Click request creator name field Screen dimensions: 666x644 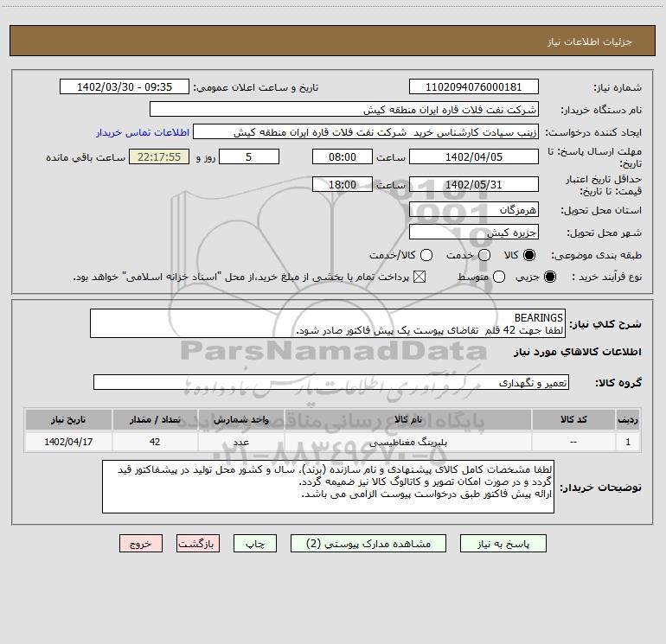pos(366,132)
